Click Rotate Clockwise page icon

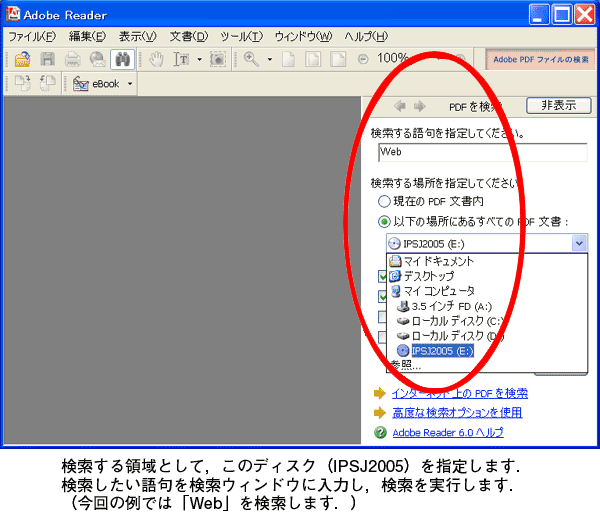(23, 83)
